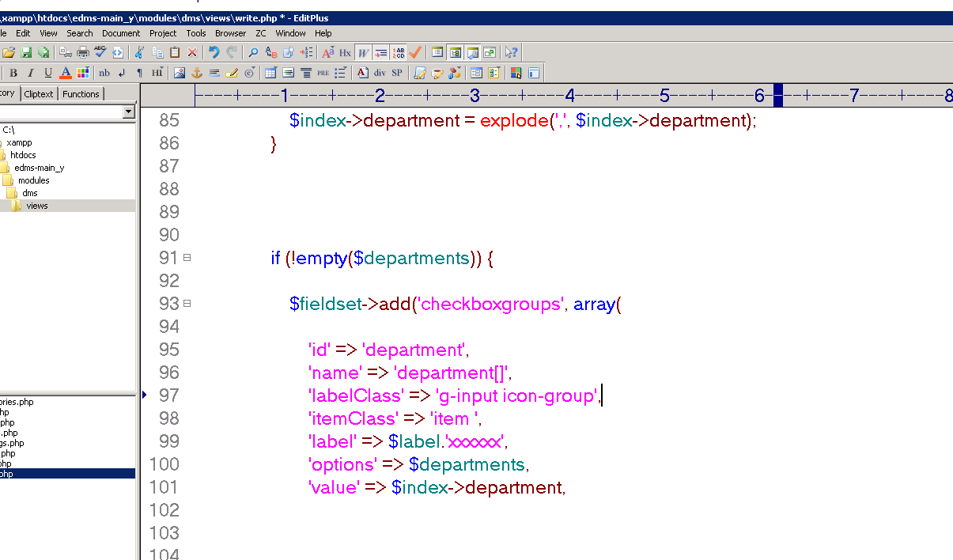Open the Search menu
The width and height of the screenshot is (953, 560).
(x=80, y=33)
